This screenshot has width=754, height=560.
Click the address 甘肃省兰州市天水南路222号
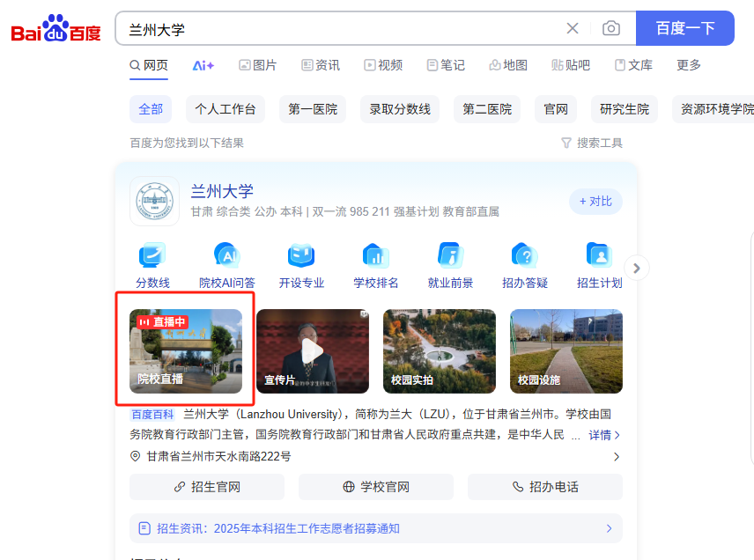click(x=218, y=456)
